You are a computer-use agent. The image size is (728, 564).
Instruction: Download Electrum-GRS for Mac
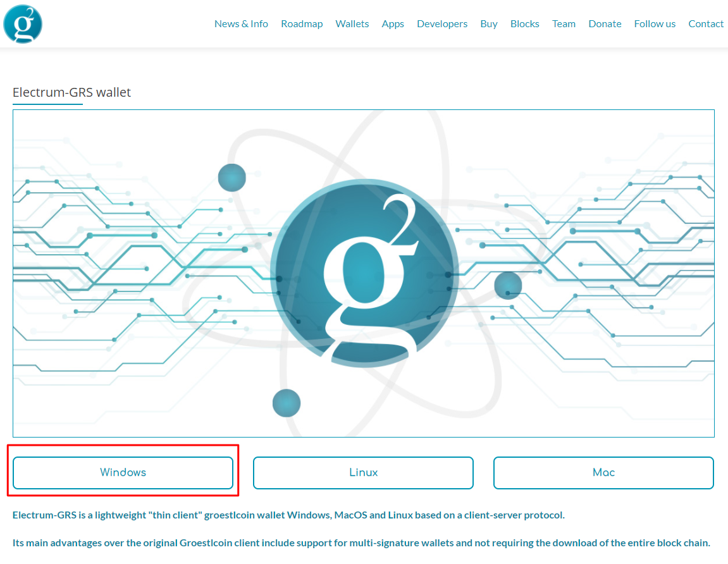coord(603,472)
